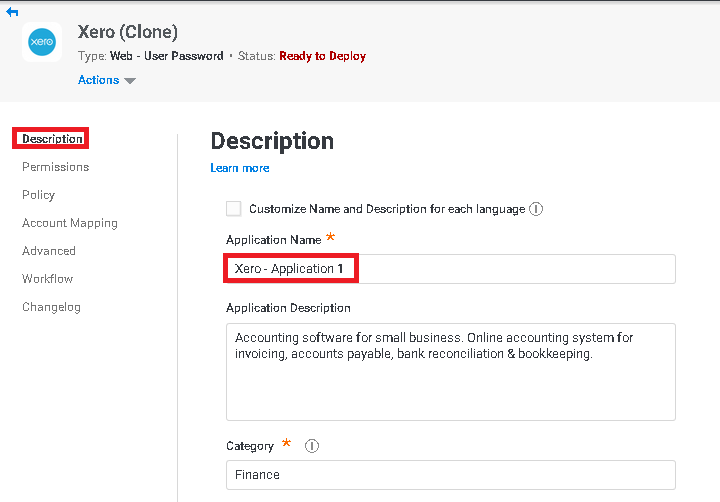Open the Permissions section

[56, 167]
